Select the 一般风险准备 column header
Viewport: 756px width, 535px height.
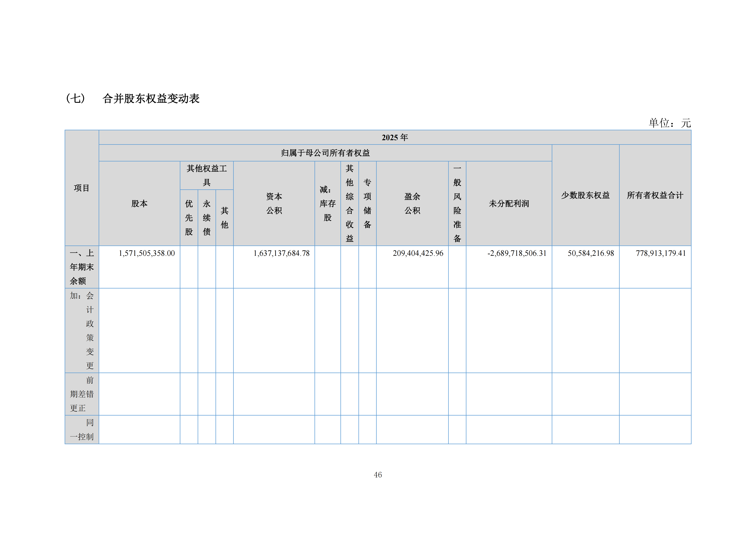[457, 204]
